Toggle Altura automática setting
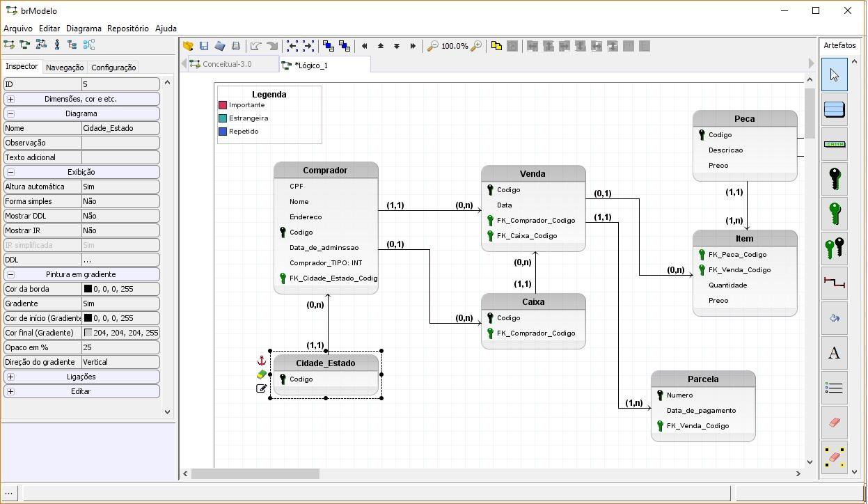Image resolution: width=868 pixels, height=504 pixels. pyautogui.click(x=120, y=187)
